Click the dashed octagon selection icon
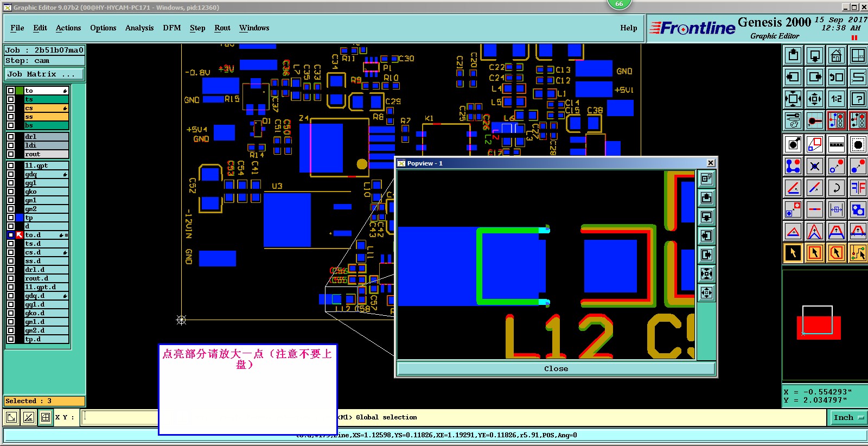868x446 pixels. pyautogui.click(x=858, y=144)
